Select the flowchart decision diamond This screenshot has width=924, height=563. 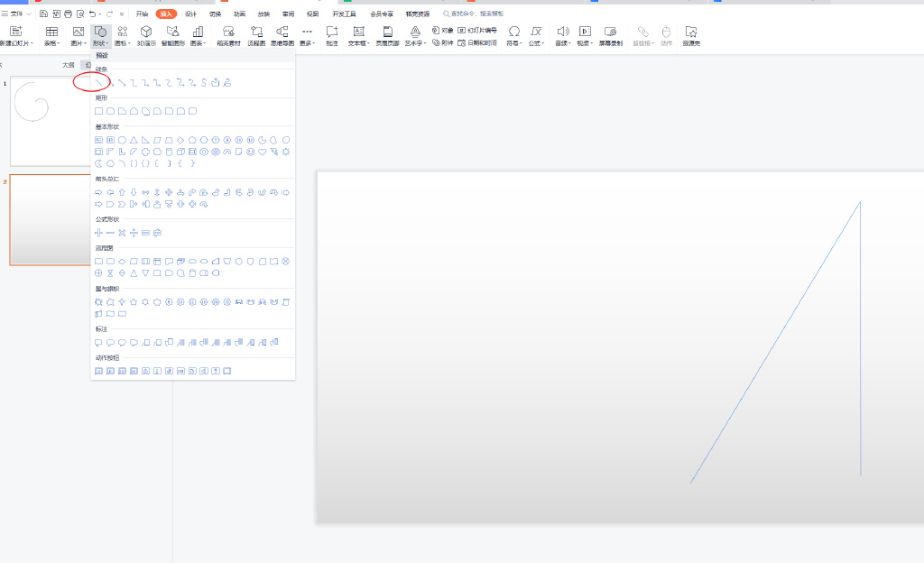(122, 262)
